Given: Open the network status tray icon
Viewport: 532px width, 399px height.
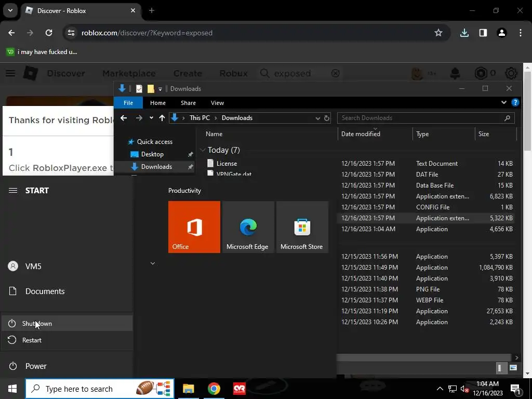Looking at the screenshot, I should [x=453, y=389].
